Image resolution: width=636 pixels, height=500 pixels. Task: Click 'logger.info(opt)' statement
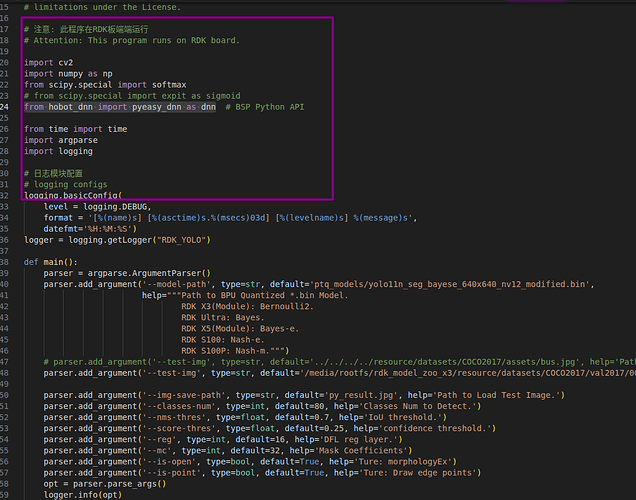[83, 495]
